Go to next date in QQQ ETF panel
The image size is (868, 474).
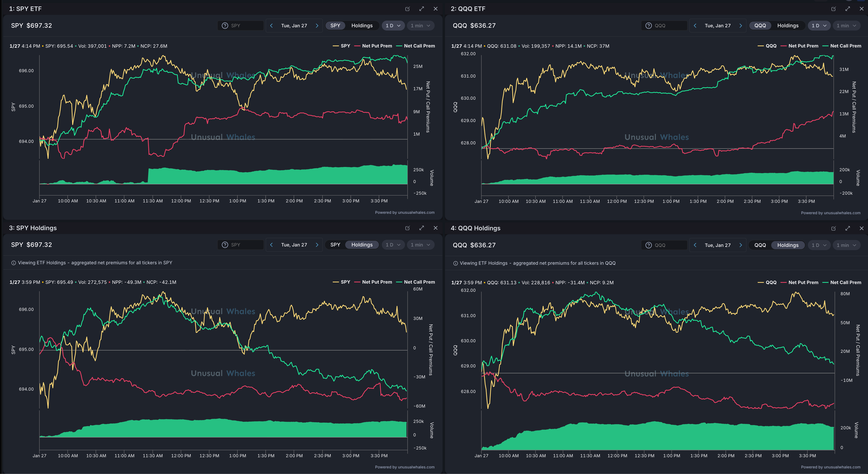tap(740, 26)
